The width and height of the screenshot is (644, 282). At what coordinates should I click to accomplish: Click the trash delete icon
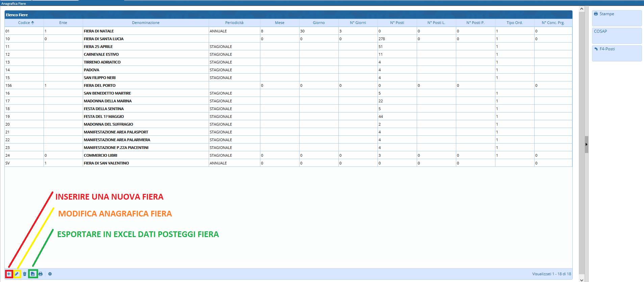[x=25, y=274]
